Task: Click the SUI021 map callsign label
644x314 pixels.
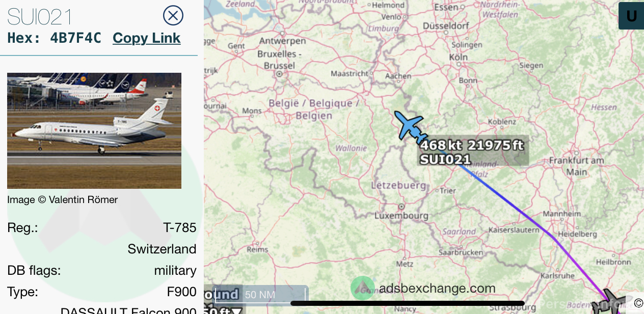Action: point(445,159)
